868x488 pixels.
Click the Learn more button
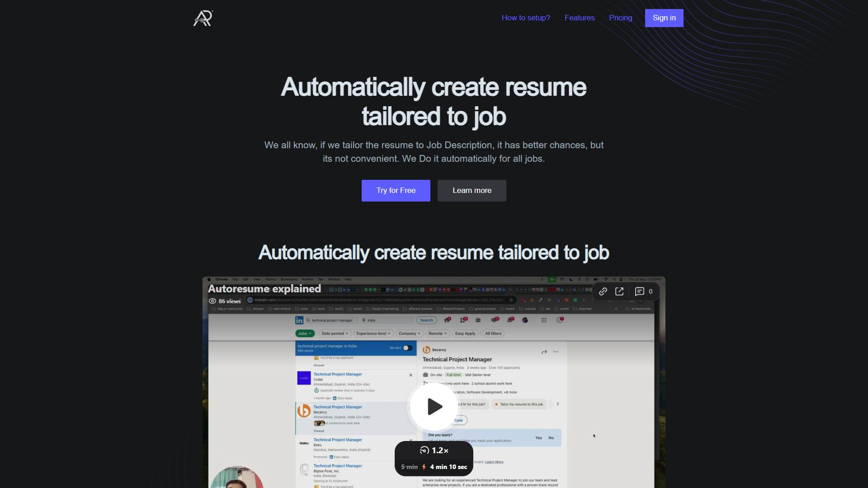pyautogui.click(x=472, y=191)
